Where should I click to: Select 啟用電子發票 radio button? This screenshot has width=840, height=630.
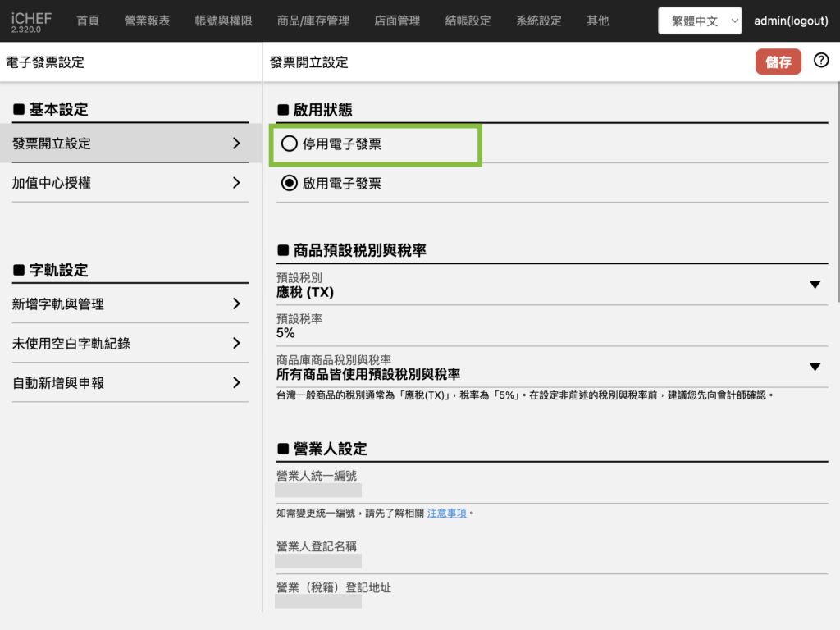click(289, 184)
